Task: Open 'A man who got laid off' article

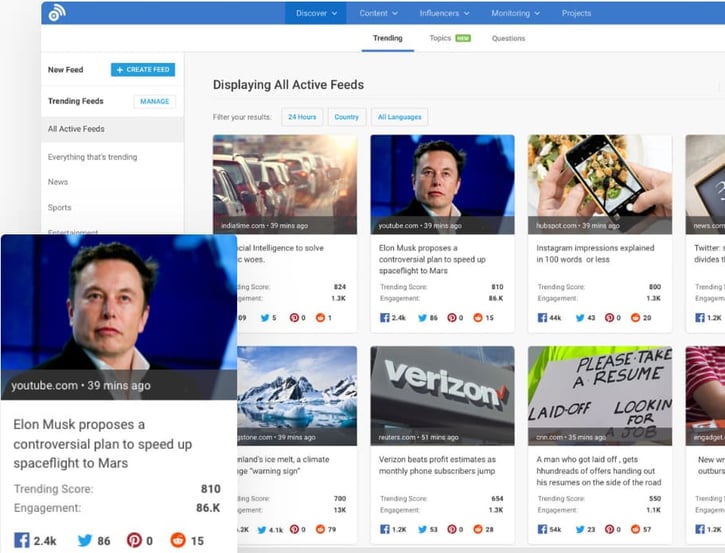Action: pos(599,471)
